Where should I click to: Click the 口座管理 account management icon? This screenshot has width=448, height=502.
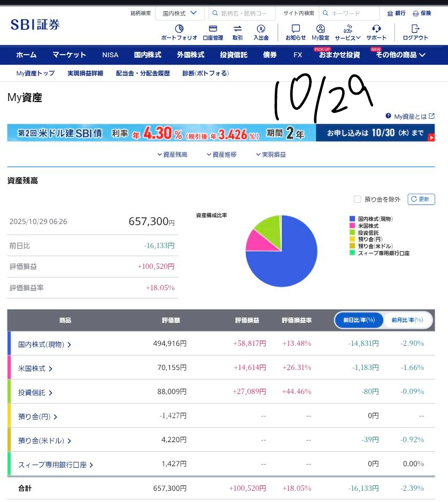pyautogui.click(x=213, y=29)
